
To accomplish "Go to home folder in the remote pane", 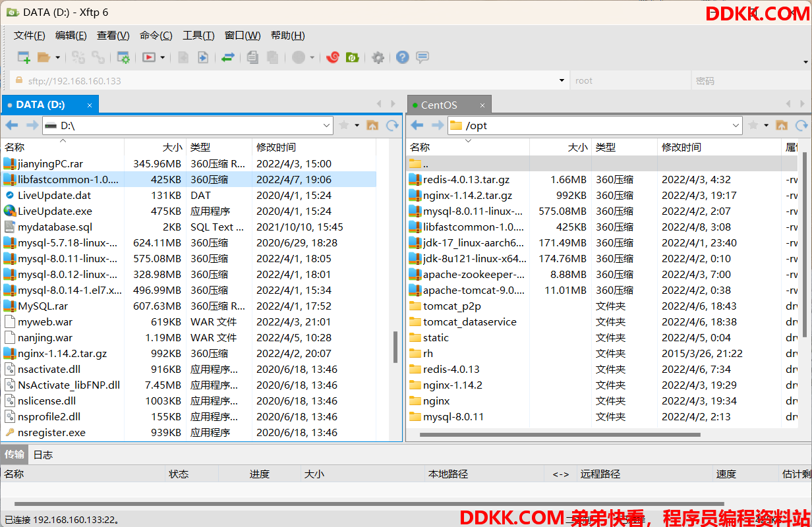I will pyautogui.click(x=782, y=125).
